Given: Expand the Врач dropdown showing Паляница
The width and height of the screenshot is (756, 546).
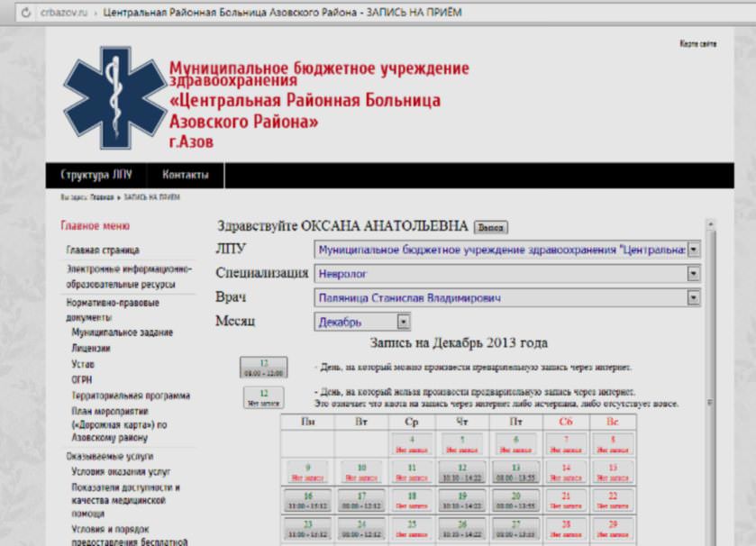Looking at the screenshot, I should (x=693, y=297).
